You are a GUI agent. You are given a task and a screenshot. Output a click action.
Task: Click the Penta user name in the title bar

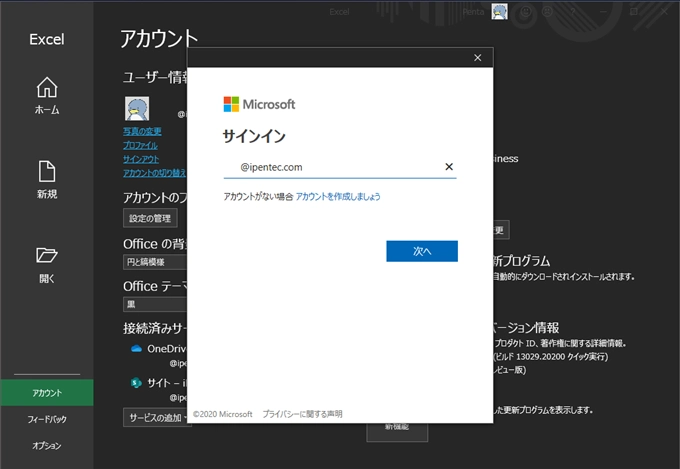[x=473, y=12]
